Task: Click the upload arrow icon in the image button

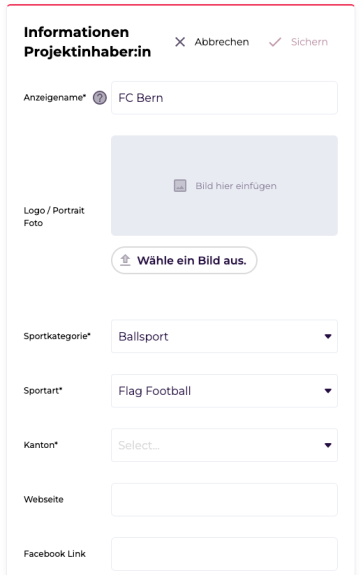Action: click(x=125, y=260)
